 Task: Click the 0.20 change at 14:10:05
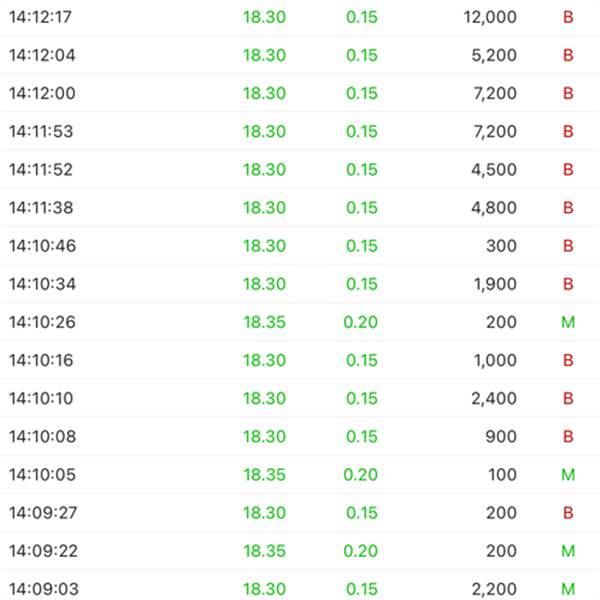pos(362,474)
